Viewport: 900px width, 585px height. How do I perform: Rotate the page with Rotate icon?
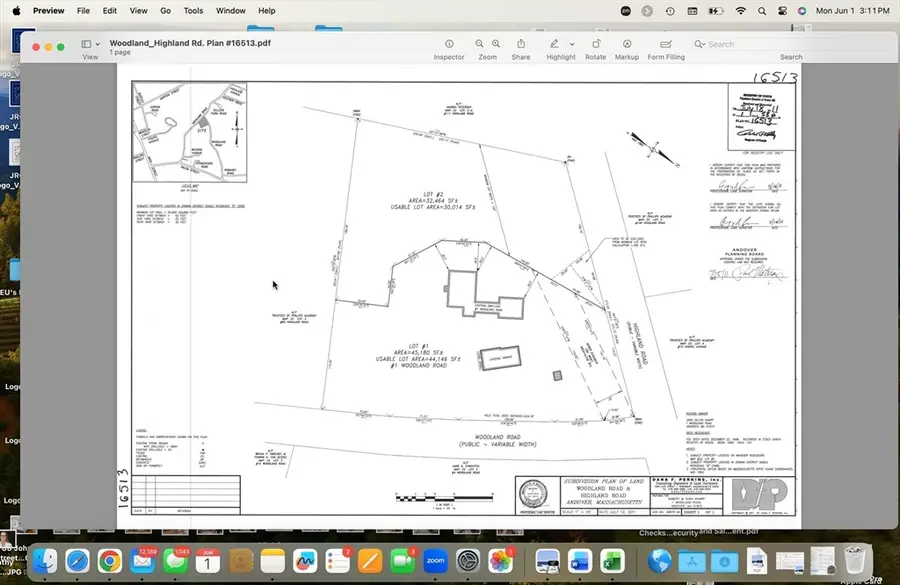(x=596, y=44)
